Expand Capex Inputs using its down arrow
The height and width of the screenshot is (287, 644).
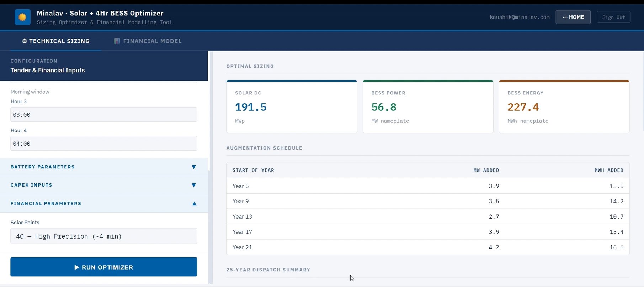pyautogui.click(x=194, y=185)
